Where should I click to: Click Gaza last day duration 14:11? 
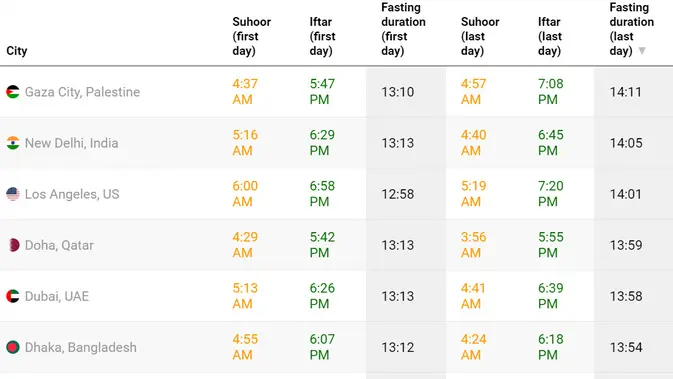coord(625,92)
